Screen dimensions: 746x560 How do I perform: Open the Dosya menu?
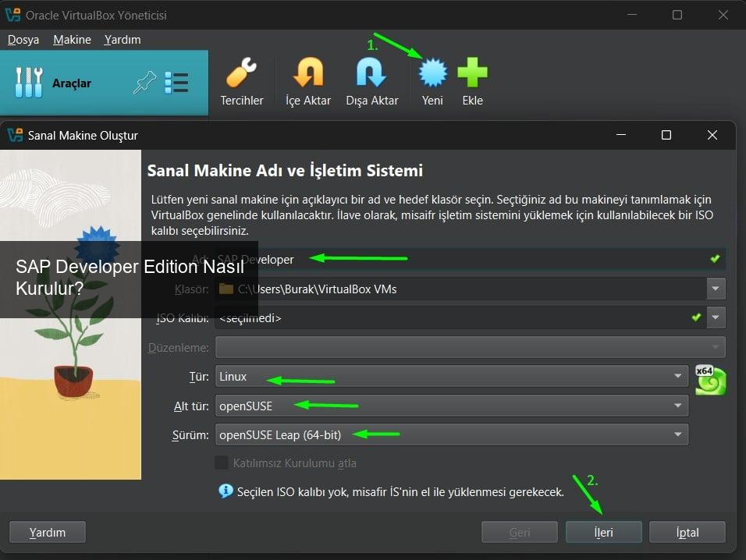(x=23, y=40)
